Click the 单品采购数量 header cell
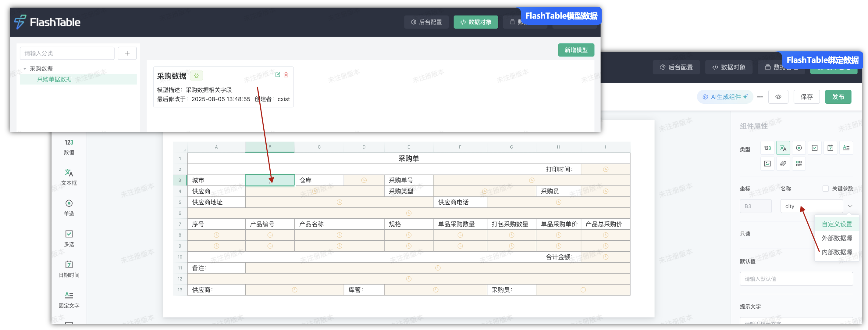Screen dimensions: 868x330 460,224
